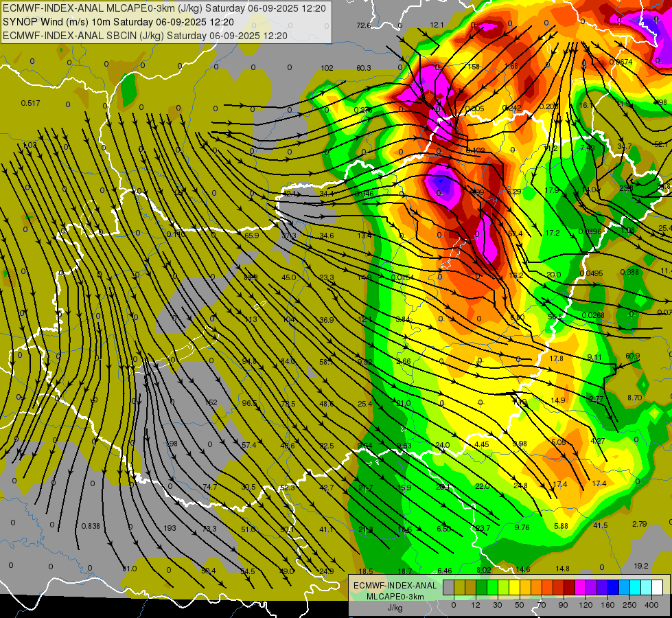Click the map value 0.0268
The width and height of the screenshot is (672, 618).
click(x=592, y=315)
